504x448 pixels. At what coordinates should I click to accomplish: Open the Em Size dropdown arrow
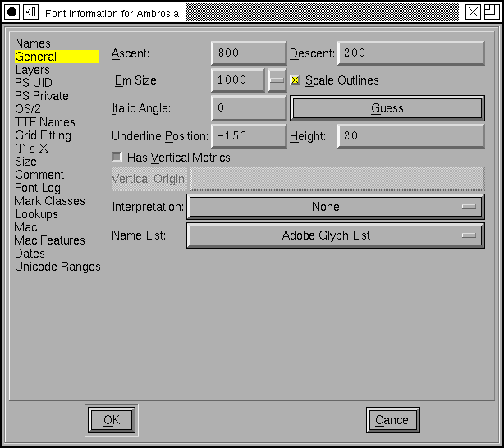click(x=277, y=80)
